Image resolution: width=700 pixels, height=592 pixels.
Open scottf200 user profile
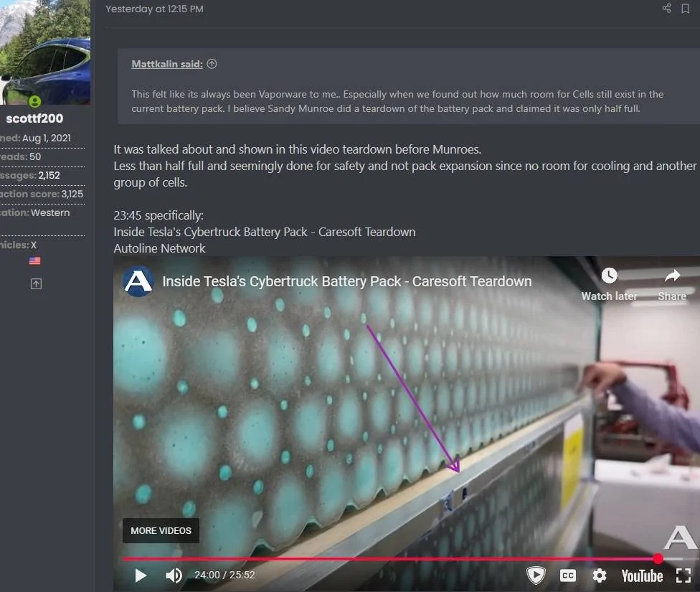(34, 118)
